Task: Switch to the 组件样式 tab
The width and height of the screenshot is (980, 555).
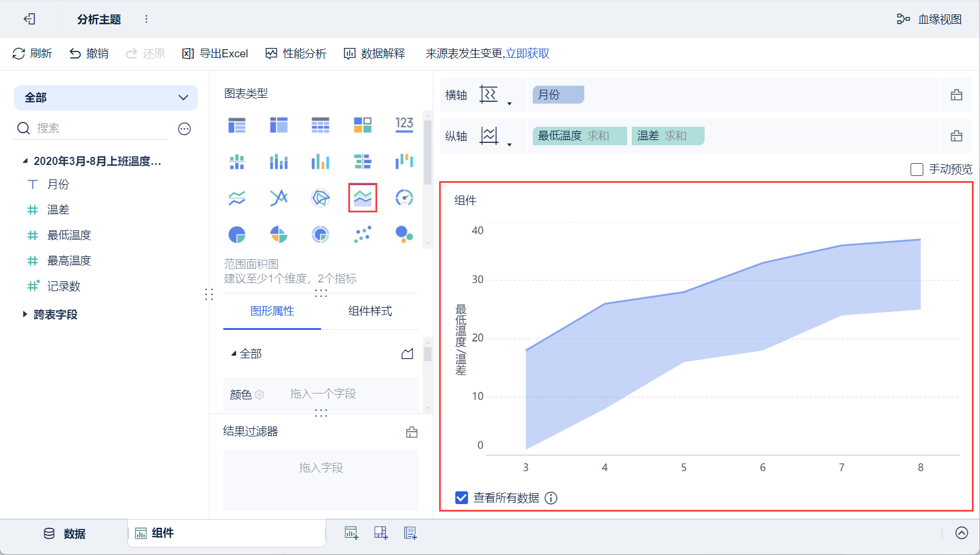Action: click(370, 311)
